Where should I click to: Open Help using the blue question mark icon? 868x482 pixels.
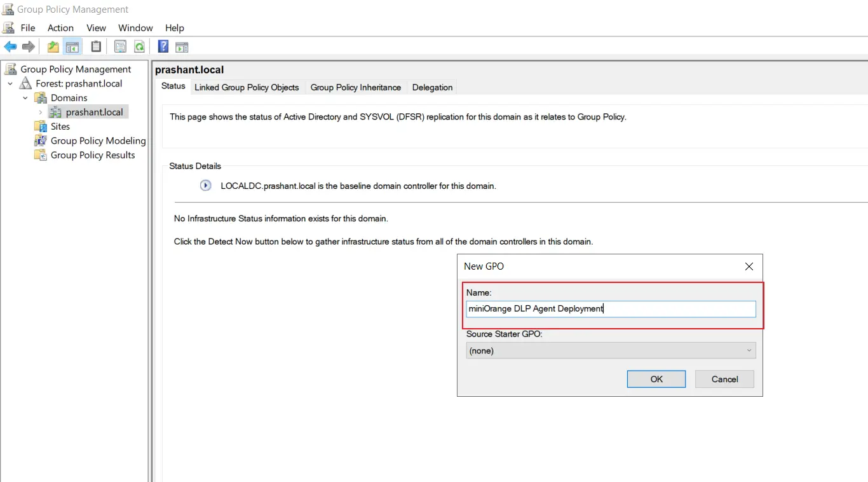tap(163, 46)
